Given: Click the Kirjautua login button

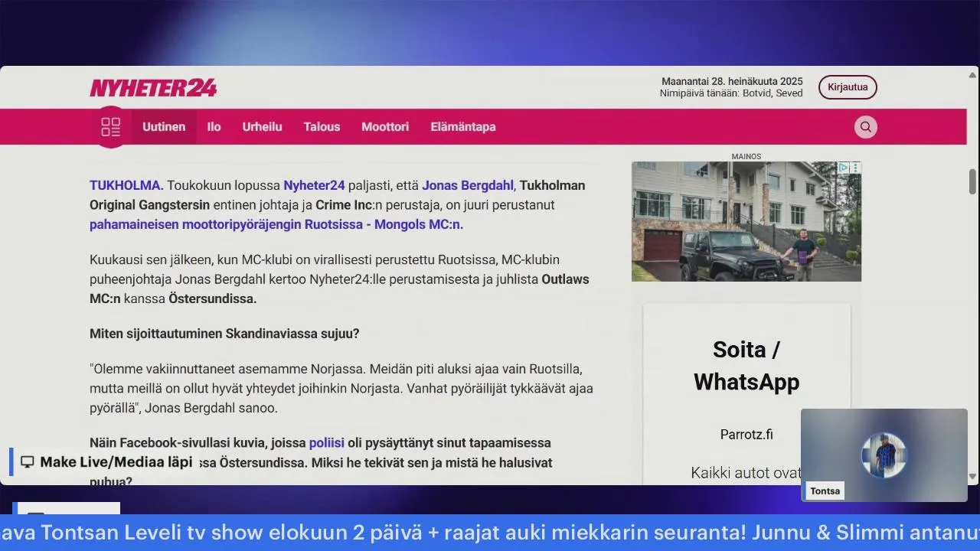Looking at the screenshot, I should click(x=848, y=87).
